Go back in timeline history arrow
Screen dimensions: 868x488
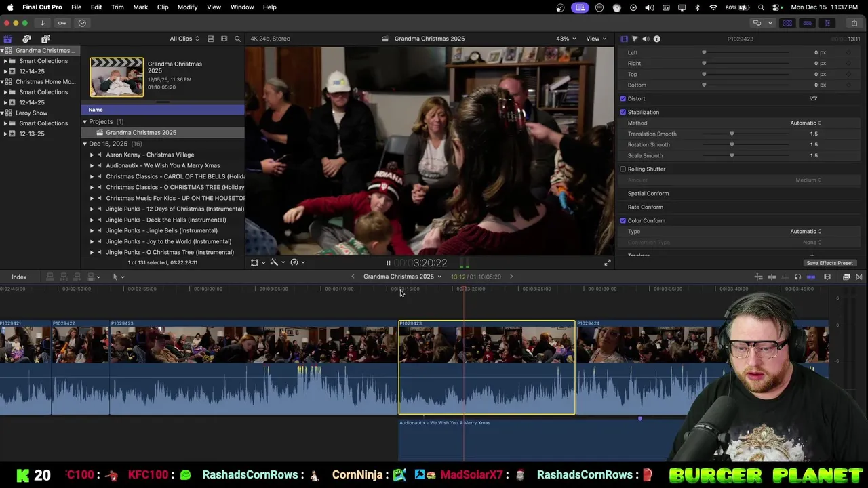(353, 277)
